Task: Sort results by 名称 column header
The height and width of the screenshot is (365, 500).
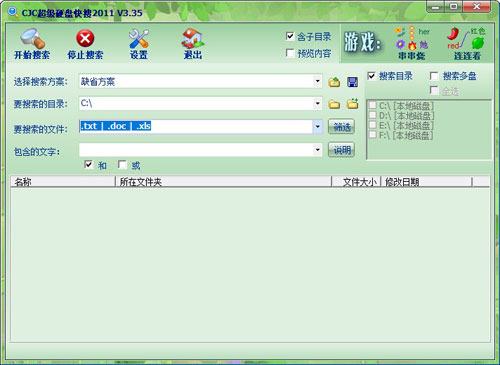Action: 63,182
